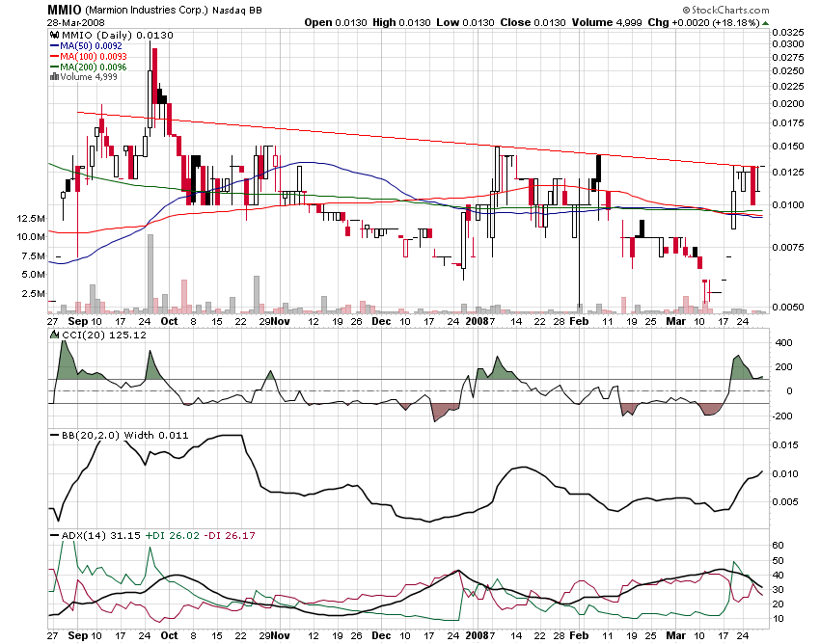Viewport: 820px width, 644px height.
Task: Click the Nasdaq BB exchange label
Action: (x=237, y=10)
